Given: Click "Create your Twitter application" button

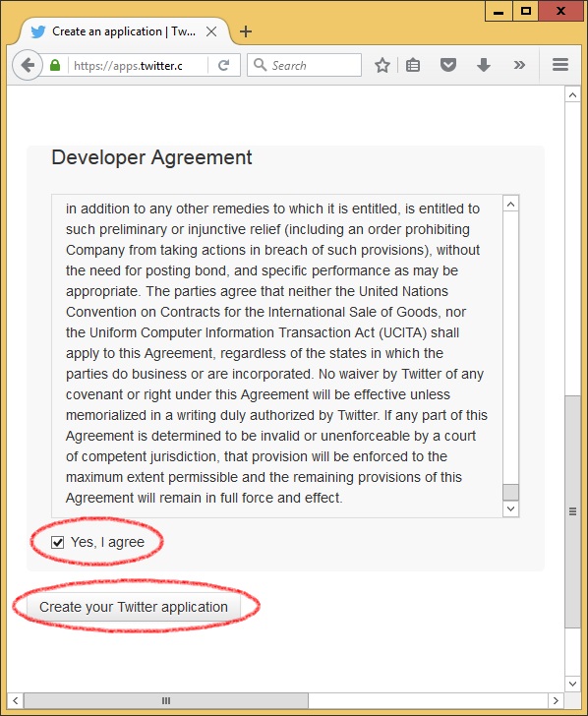Looking at the screenshot, I should click(134, 607).
